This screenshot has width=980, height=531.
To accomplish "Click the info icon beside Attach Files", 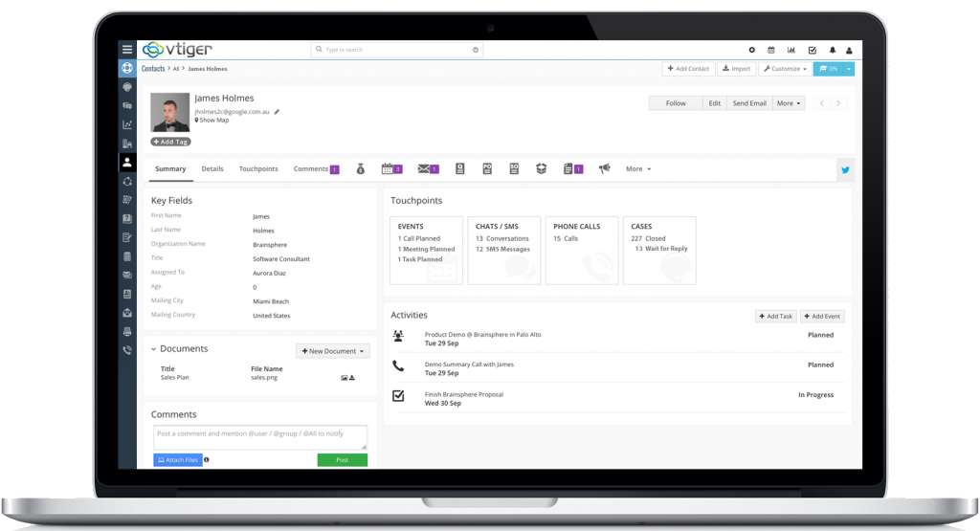I will (x=207, y=460).
